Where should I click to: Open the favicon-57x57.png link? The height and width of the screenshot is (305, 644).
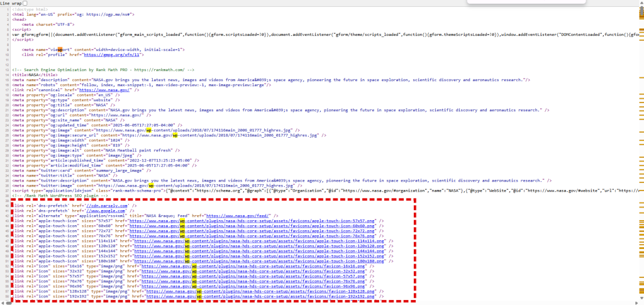click(x=254, y=276)
